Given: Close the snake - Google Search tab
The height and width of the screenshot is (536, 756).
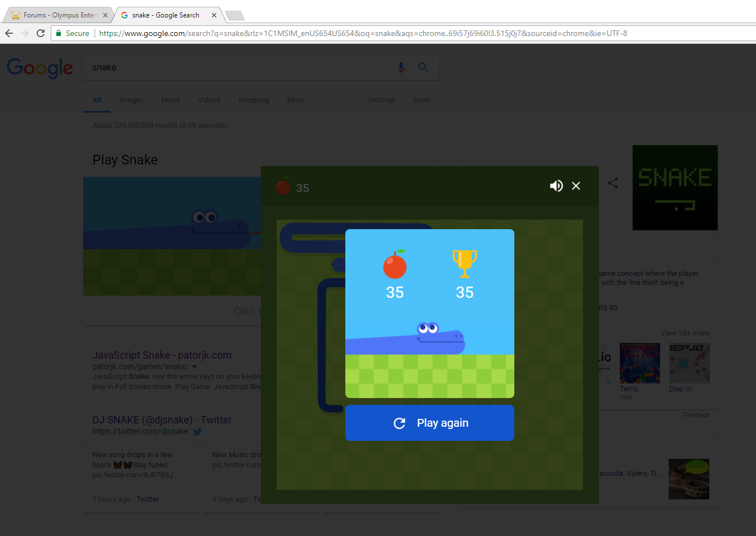Looking at the screenshot, I should (214, 15).
